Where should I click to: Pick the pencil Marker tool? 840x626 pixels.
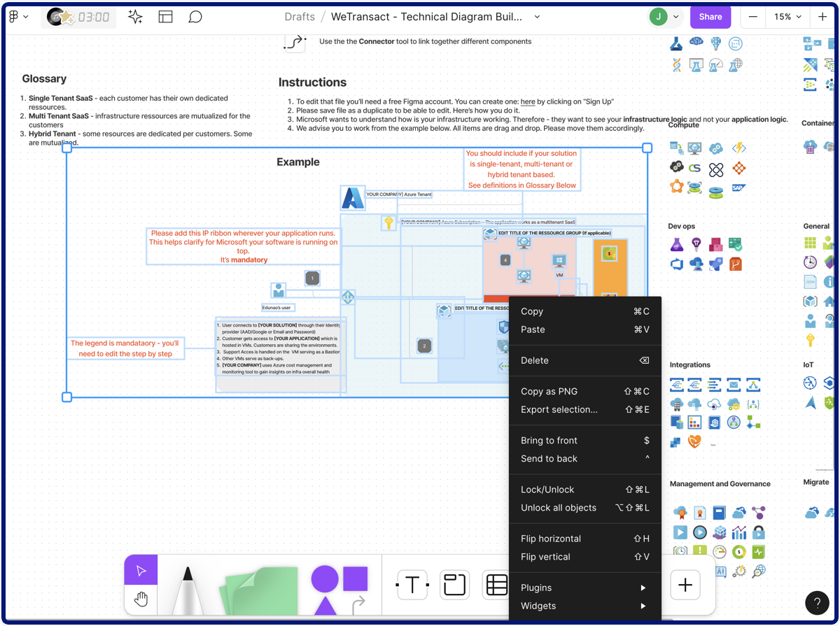pyautogui.click(x=188, y=590)
